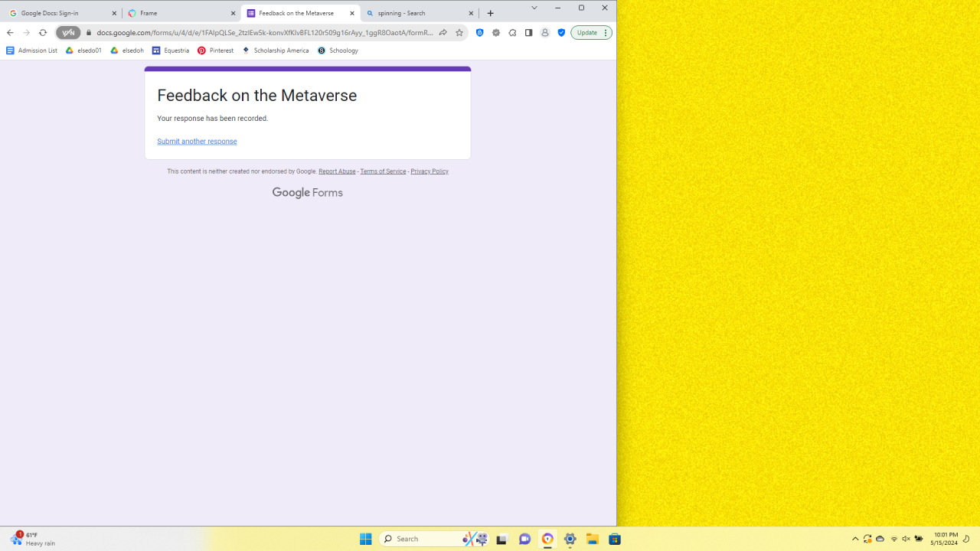Screen dimensions: 980x551
Task: Open a new browser tab
Action: (x=491, y=13)
